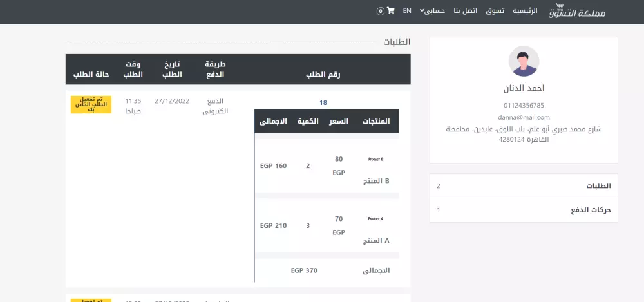Click the طريقة الدفع column header
644x302 pixels.
[215, 70]
